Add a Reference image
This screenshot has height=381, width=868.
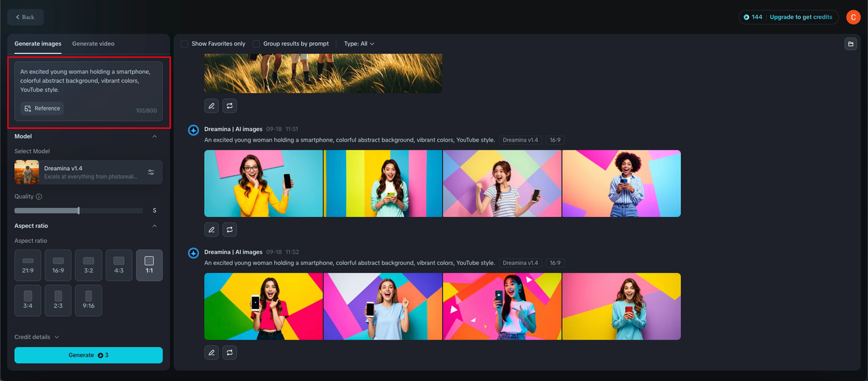[42, 108]
